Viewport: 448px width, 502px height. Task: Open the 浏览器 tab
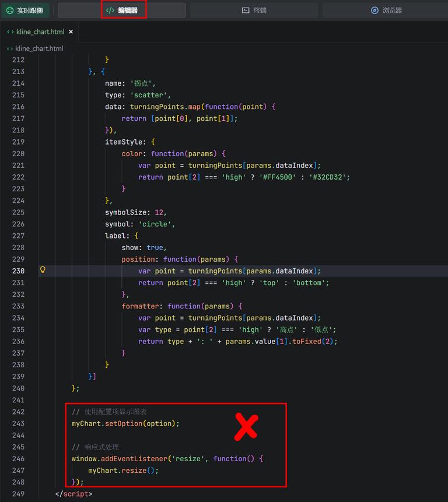[386, 10]
